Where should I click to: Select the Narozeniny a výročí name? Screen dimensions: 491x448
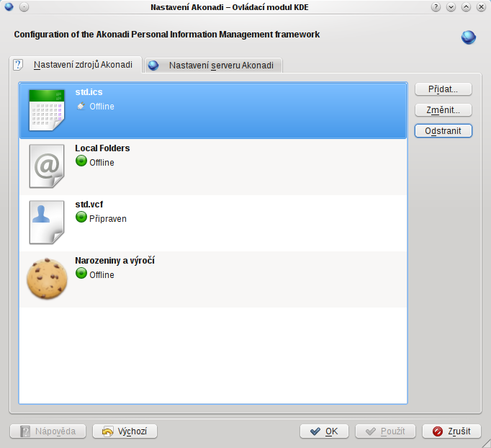[114, 261]
